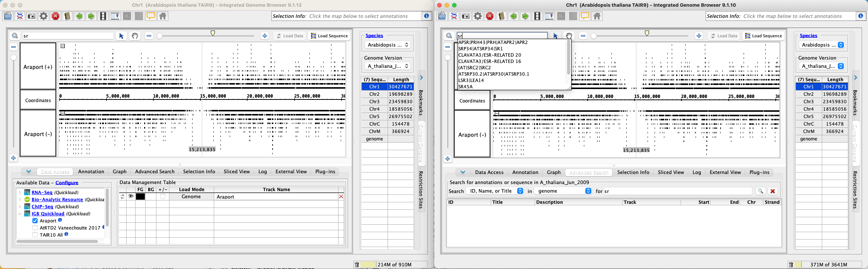Screen dimensions: 868x269
Task: Click the search magnifier next to Advanced Search field
Action: click(x=760, y=191)
